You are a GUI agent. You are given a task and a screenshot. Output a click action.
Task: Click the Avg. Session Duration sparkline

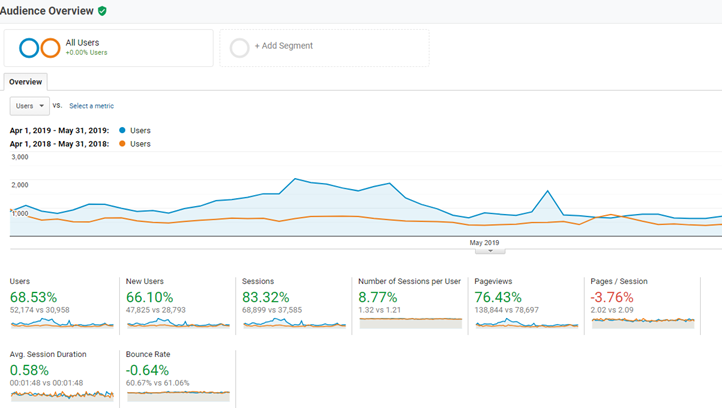61,394
